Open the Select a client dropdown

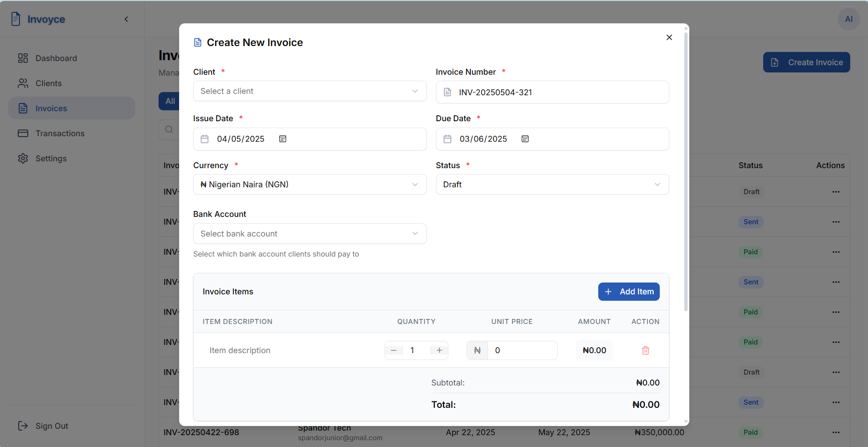point(310,91)
